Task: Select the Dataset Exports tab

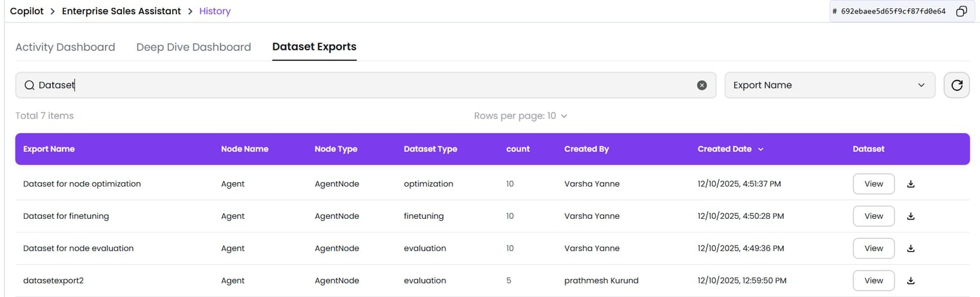Action: pyautogui.click(x=314, y=46)
